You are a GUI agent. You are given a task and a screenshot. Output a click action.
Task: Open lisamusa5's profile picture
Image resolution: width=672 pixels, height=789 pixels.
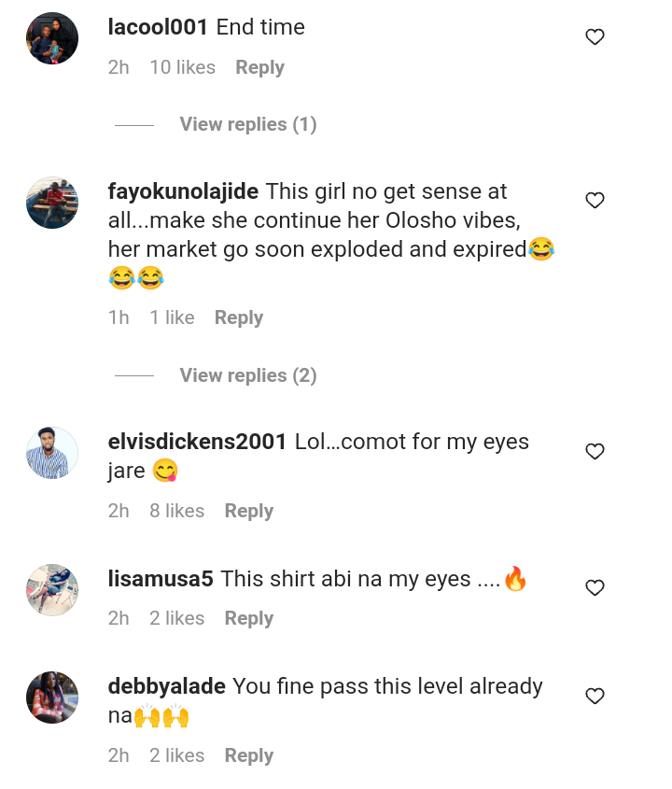(x=52, y=589)
